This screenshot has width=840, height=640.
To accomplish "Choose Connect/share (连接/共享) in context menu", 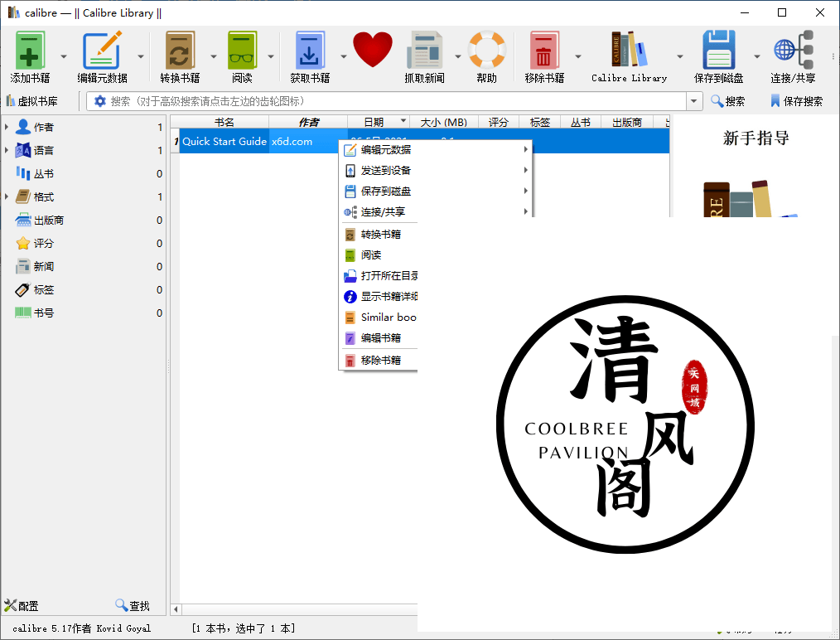I will coord(436,211).
